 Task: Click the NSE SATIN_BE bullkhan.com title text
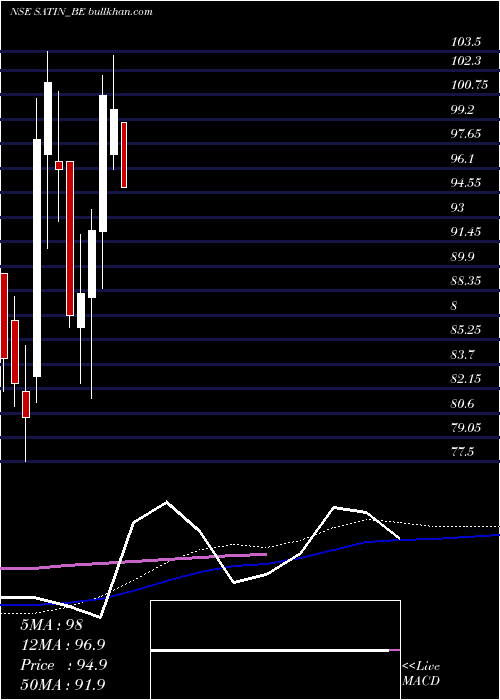[x=81, y=12]
